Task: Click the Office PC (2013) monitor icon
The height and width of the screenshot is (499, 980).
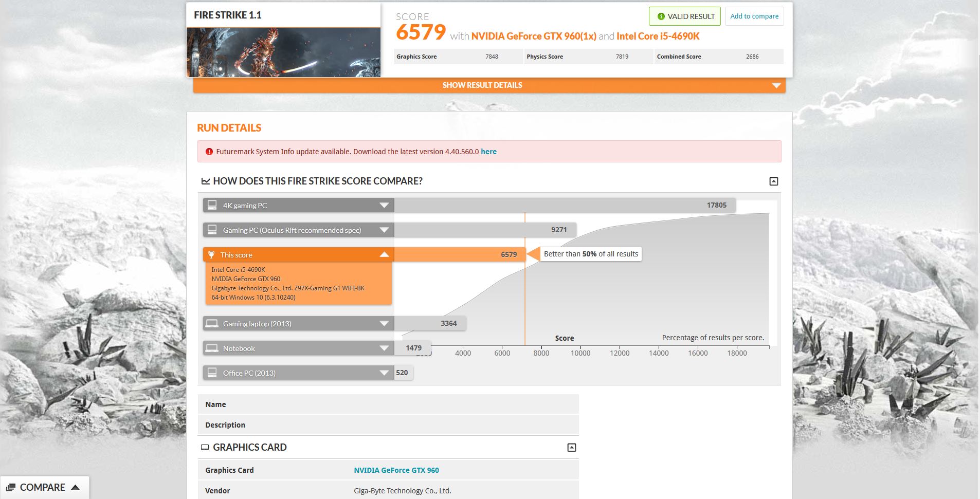Action: click(212, 372)
